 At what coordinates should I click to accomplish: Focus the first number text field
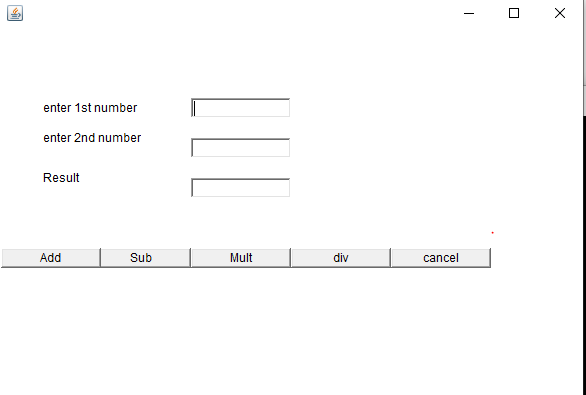click(240, 108)
